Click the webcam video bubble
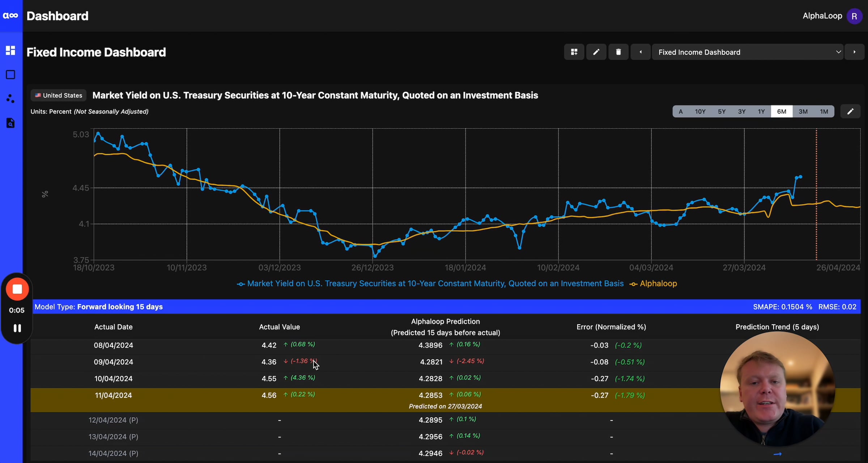The height and width of the screenshot is (463, 868). pos(777,389)
